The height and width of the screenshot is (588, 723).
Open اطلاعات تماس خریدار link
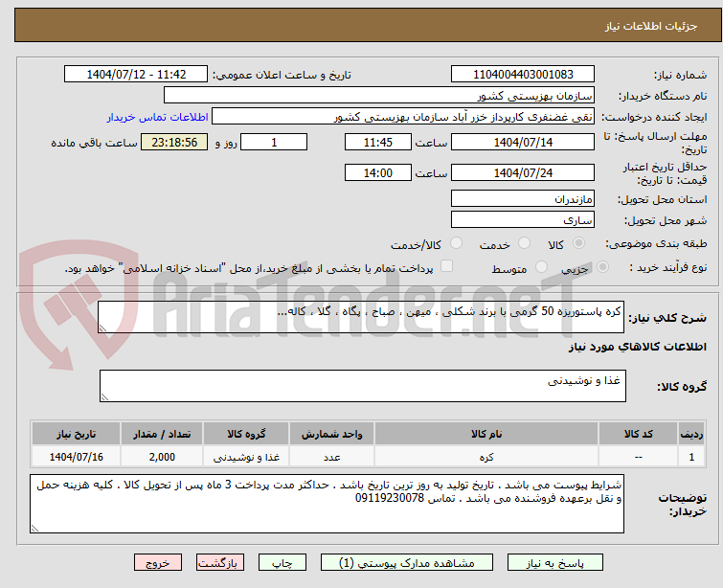[158, 117]
